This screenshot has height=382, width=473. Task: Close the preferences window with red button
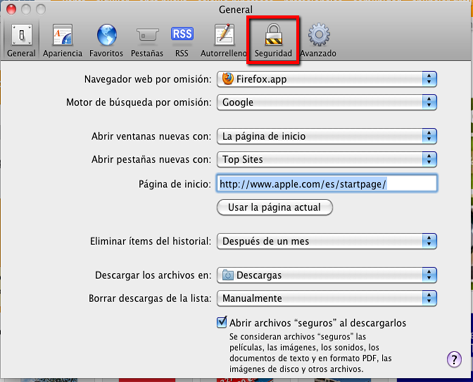11,9
